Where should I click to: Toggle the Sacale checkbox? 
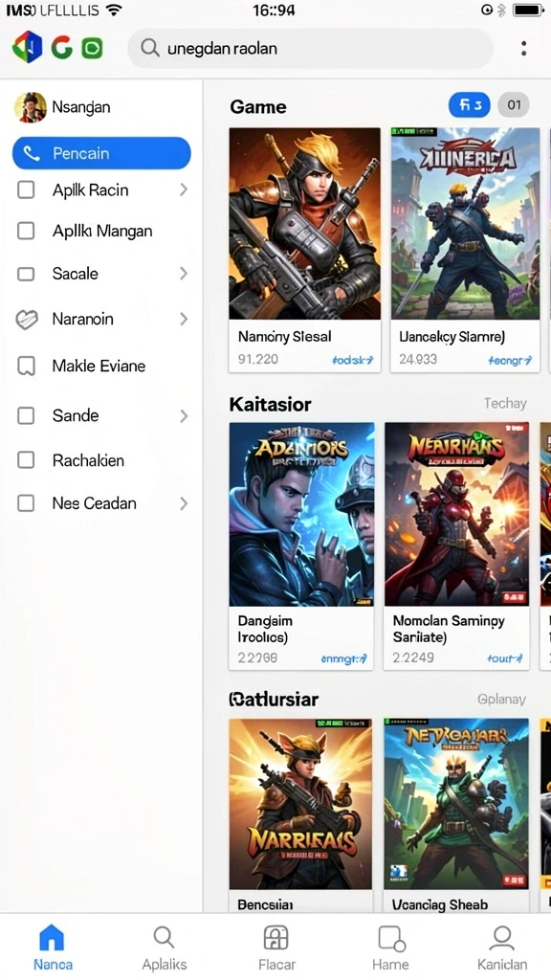click(26, 274)
